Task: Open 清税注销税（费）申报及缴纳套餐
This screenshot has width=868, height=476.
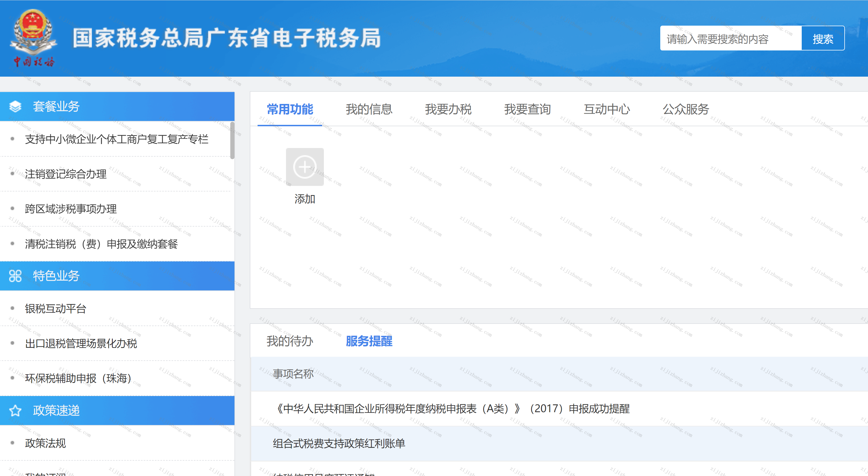Action: (101, 244)
